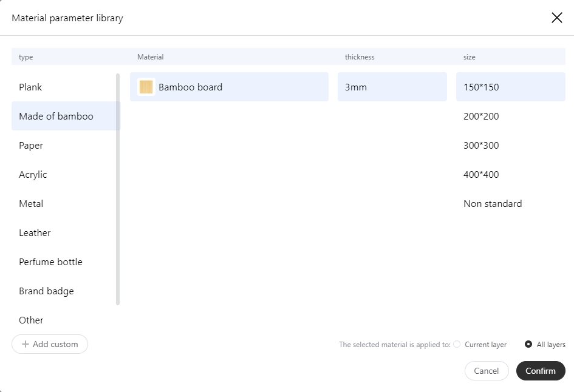Pick the Leather material type
Viewport: 574px width, 392px height.
66,232
